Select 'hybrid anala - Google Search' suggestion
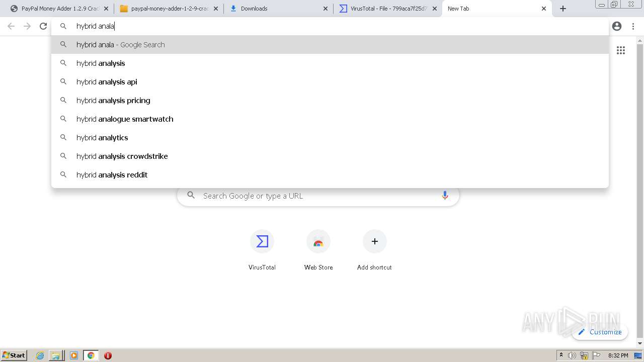 click(x=330, y=45)
